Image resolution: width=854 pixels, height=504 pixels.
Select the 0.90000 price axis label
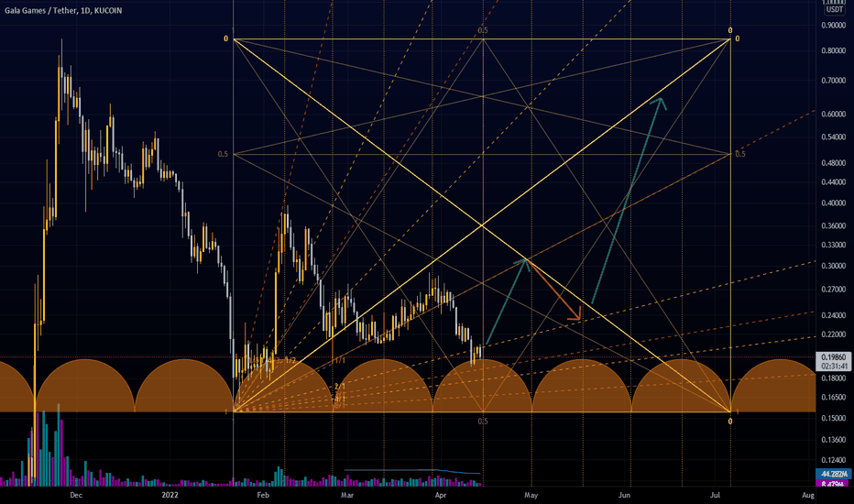click(x=833, y=25)
